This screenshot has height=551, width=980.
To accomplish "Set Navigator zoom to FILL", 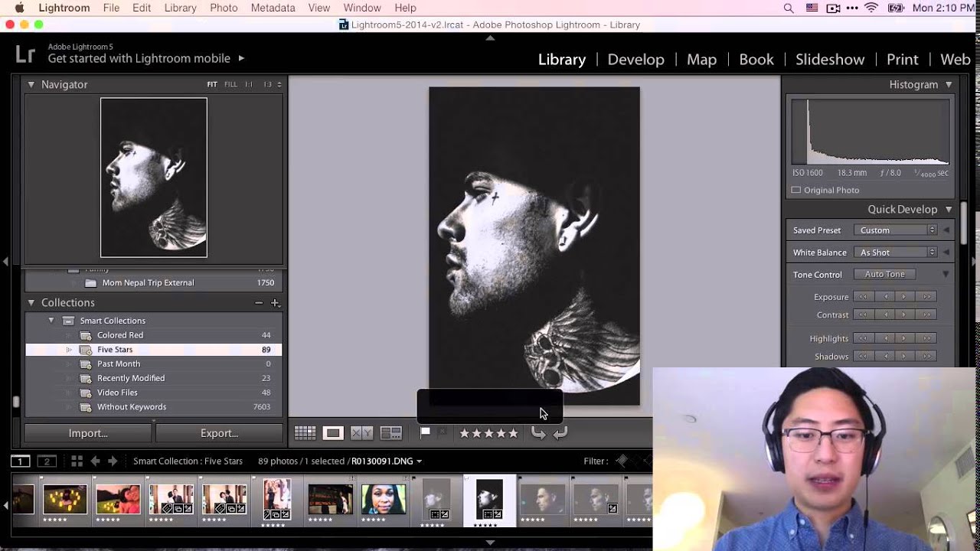I will click(x=230, y=84).
